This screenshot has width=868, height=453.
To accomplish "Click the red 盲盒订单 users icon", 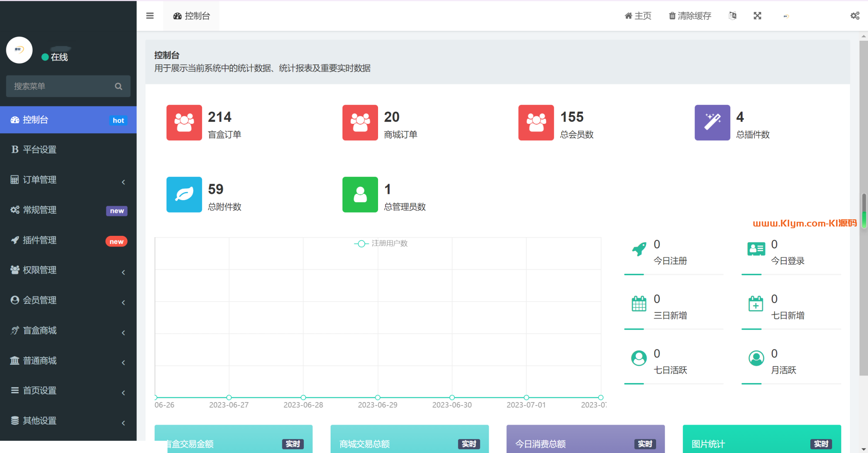I will [184, 123].
